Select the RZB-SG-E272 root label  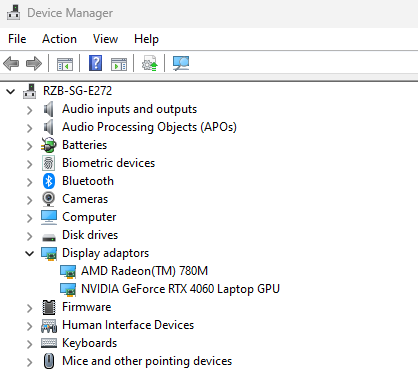pos(77,91)
